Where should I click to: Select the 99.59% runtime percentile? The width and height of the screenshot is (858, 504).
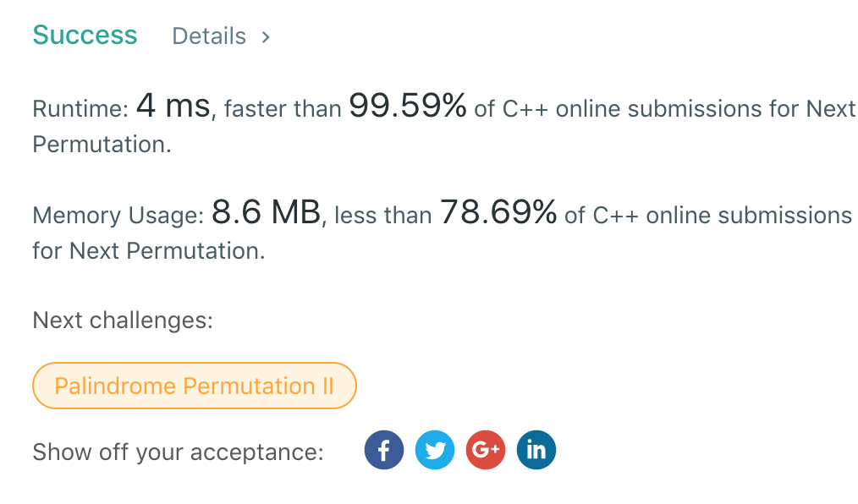[x=408, y=107]
